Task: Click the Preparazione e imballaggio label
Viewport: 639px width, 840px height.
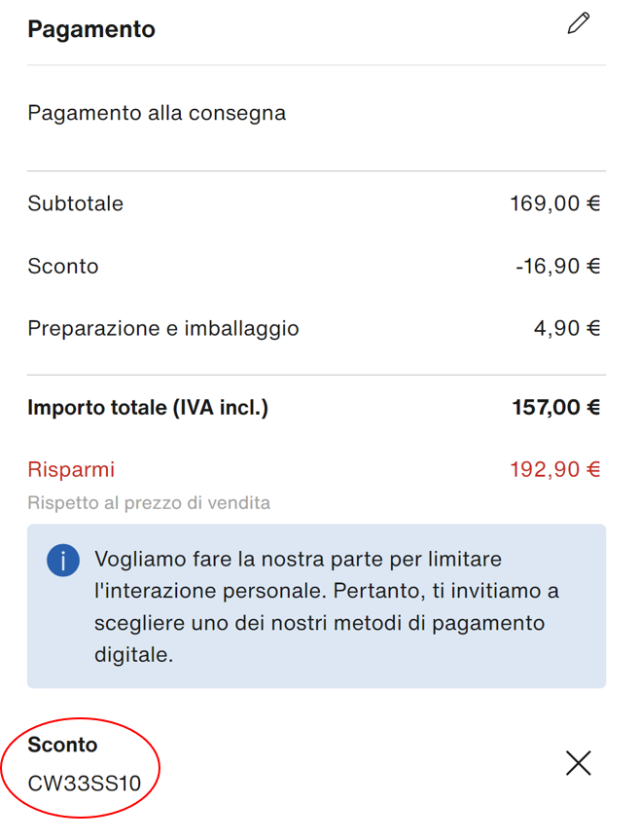Action: (163, 328)
